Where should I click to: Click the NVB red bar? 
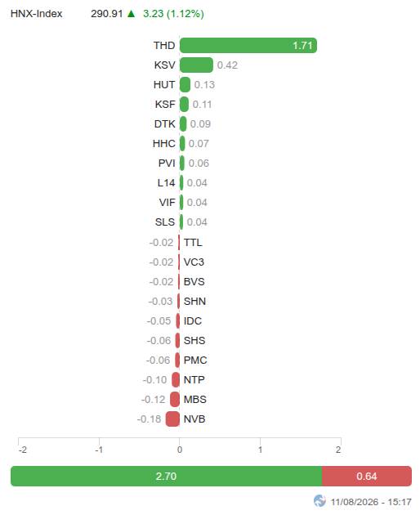tap(172, 419)
